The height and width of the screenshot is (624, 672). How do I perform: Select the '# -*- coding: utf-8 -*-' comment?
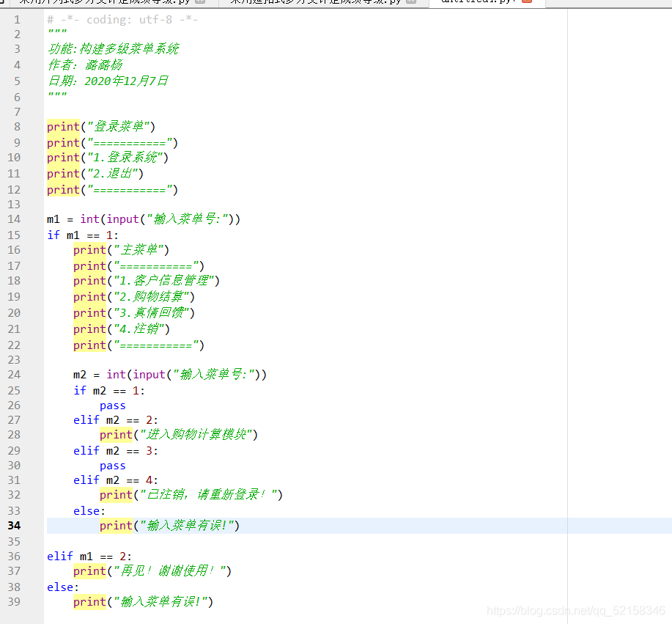(x=122, y=20)
